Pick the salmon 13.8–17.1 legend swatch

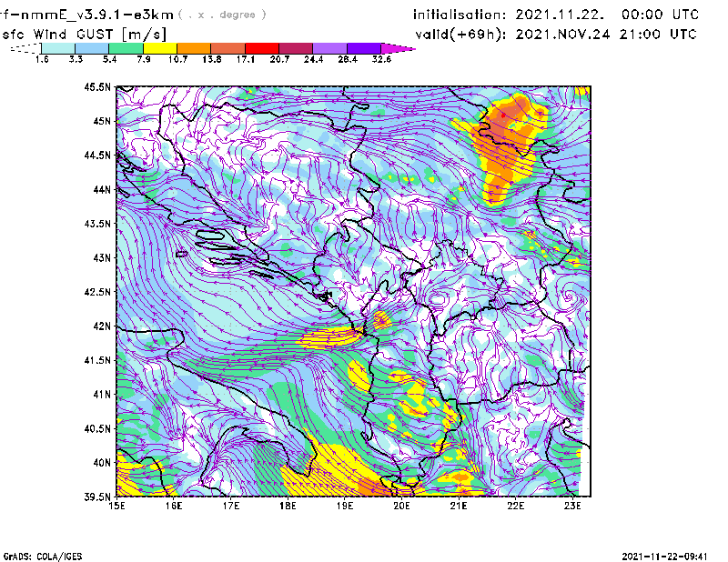click(x=228, y=48)
